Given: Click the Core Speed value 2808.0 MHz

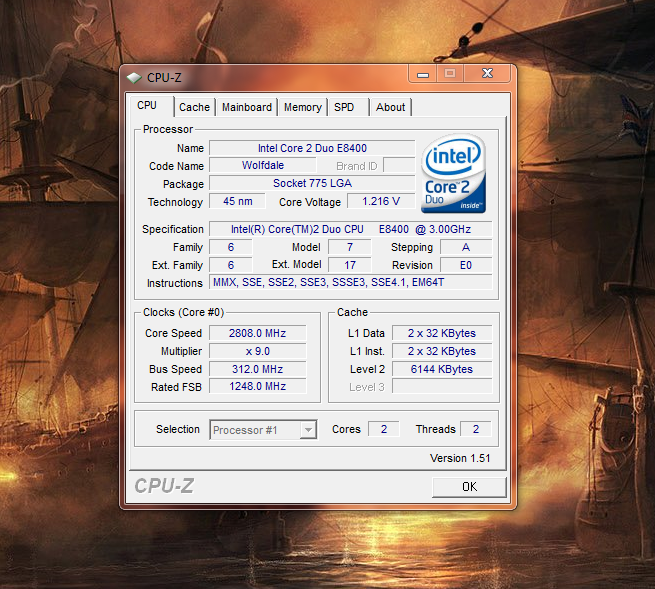Looking at the screenshot, I should 257,333.
